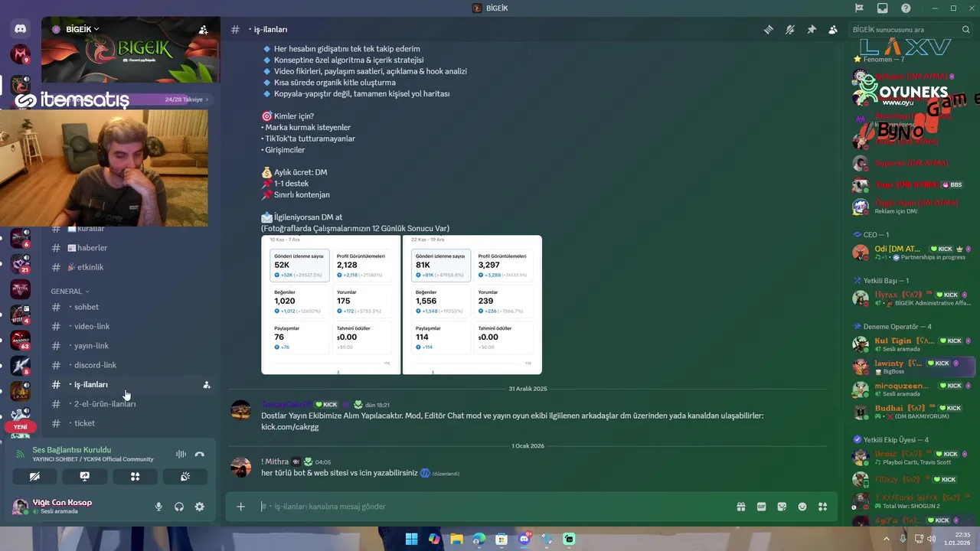Open lawinty member entry with BigBoss status
Screen dimensions: 980x551
(913, 367)
